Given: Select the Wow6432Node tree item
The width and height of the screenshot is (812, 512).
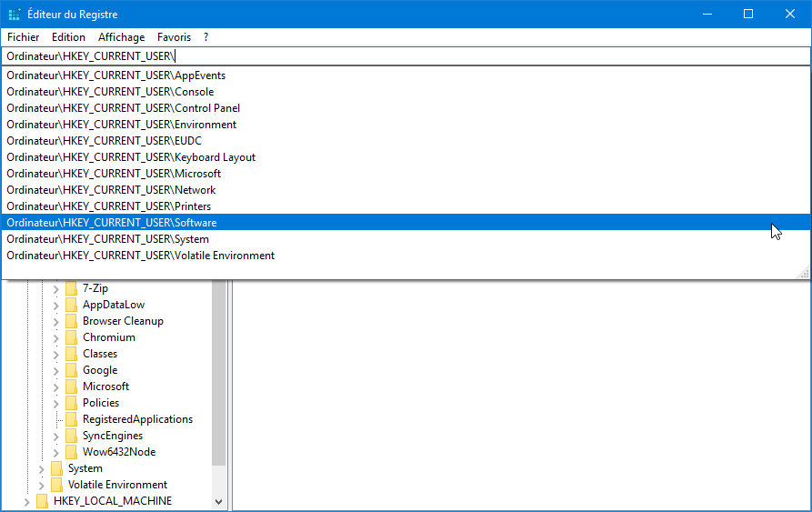Looking at the screenshot, I should [x=119, y=452].
